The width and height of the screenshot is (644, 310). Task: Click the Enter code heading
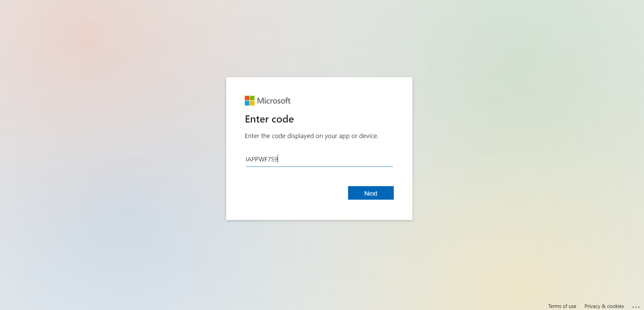pyautogui.click(x=269, y=119)
